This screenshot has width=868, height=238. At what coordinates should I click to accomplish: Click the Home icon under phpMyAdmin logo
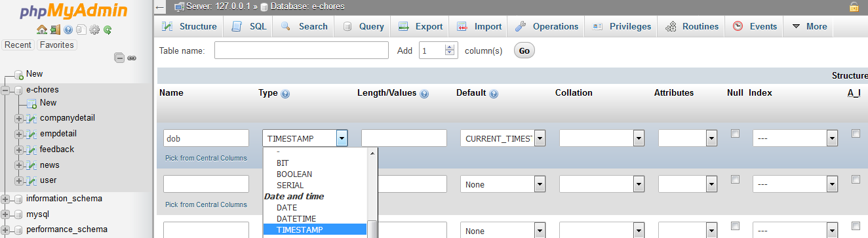point(41,30)
